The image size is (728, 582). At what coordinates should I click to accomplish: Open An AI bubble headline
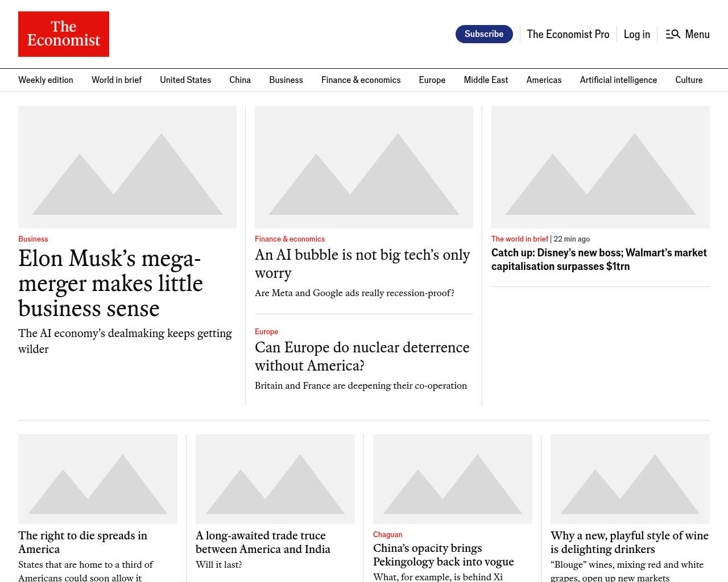pos(362,264)
